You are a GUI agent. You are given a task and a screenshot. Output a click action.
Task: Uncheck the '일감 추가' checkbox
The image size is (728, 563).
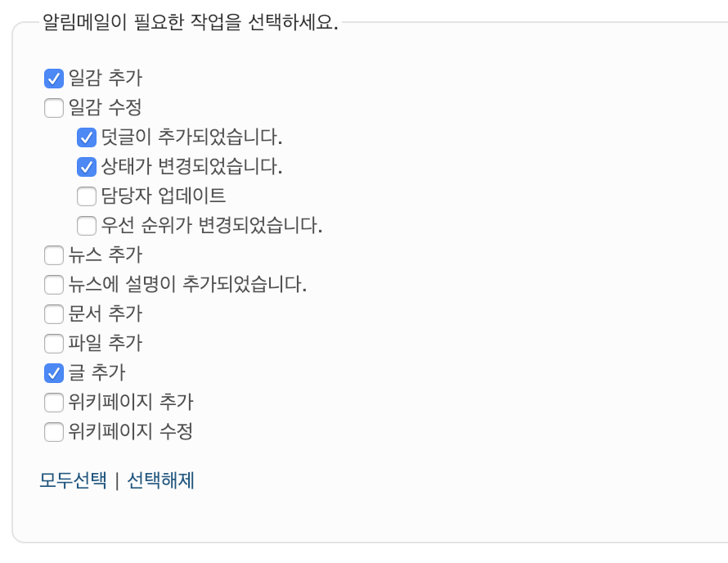coord(54,79)
